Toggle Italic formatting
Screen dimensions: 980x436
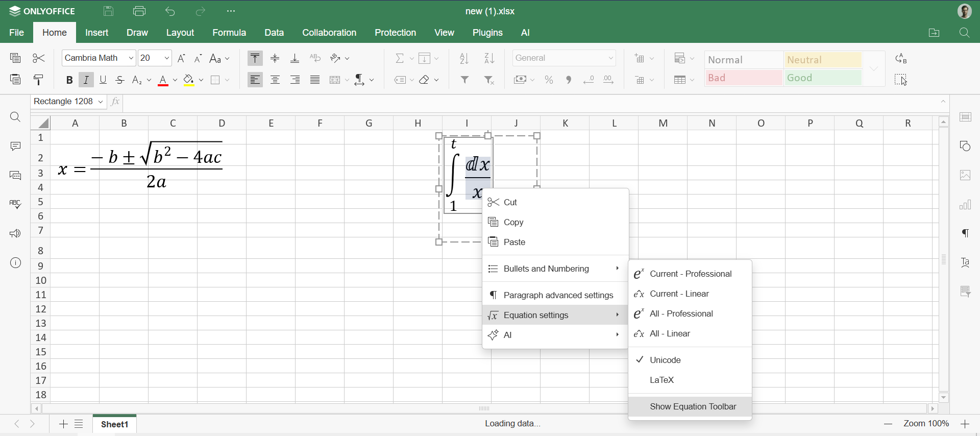tap(86, 80)
